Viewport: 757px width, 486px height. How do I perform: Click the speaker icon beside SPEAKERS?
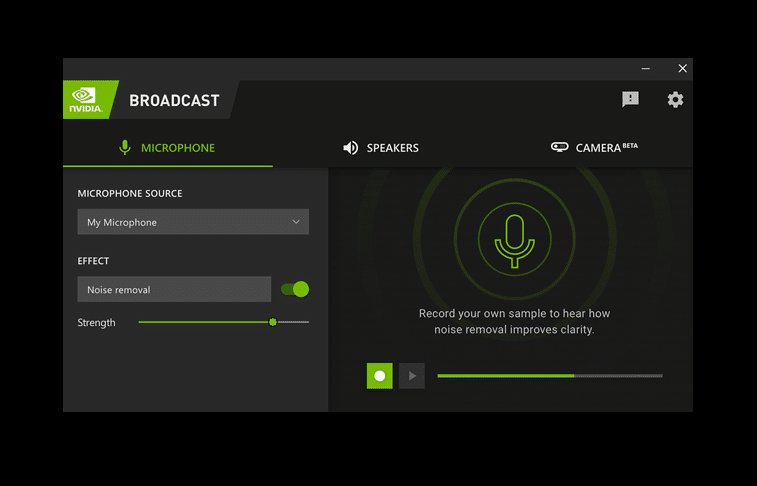point(350,148)
